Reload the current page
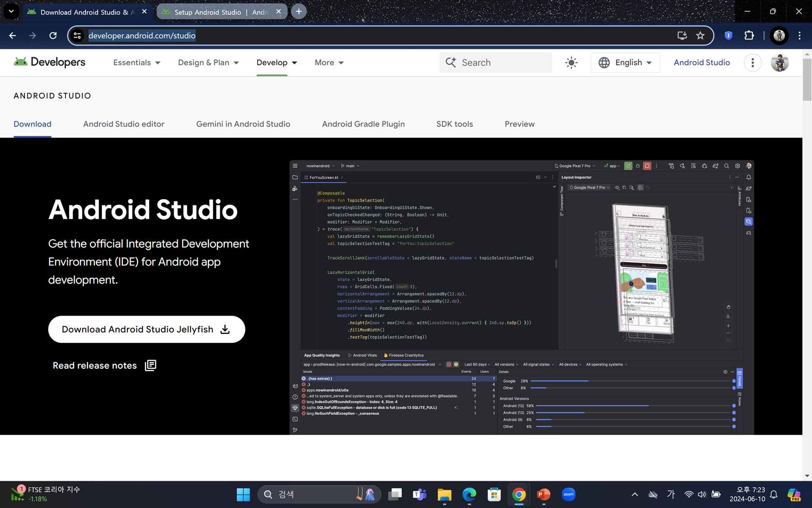This screenshot has width=812, height=508. [53, 36]
